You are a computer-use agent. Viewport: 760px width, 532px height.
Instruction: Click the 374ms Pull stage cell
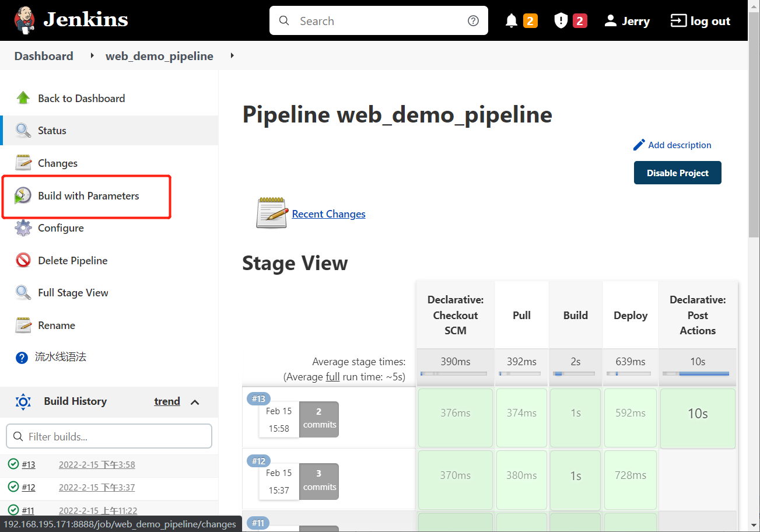(x=521, y=418)
